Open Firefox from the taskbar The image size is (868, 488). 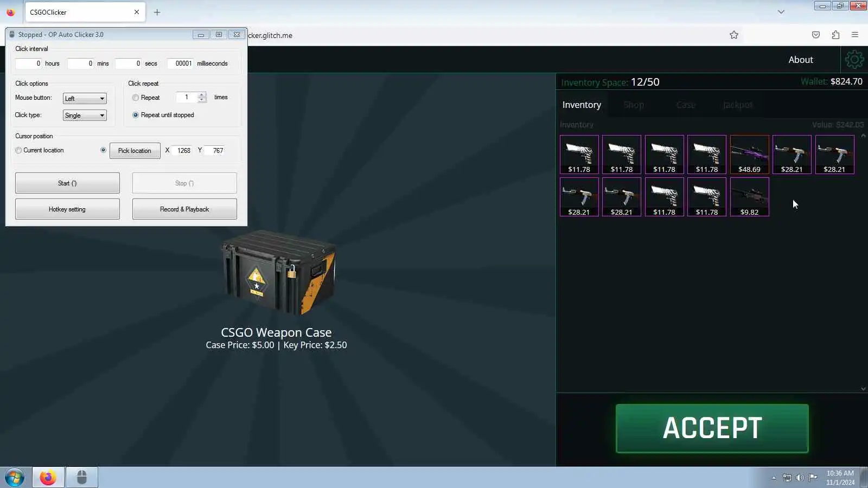point(48,478)
